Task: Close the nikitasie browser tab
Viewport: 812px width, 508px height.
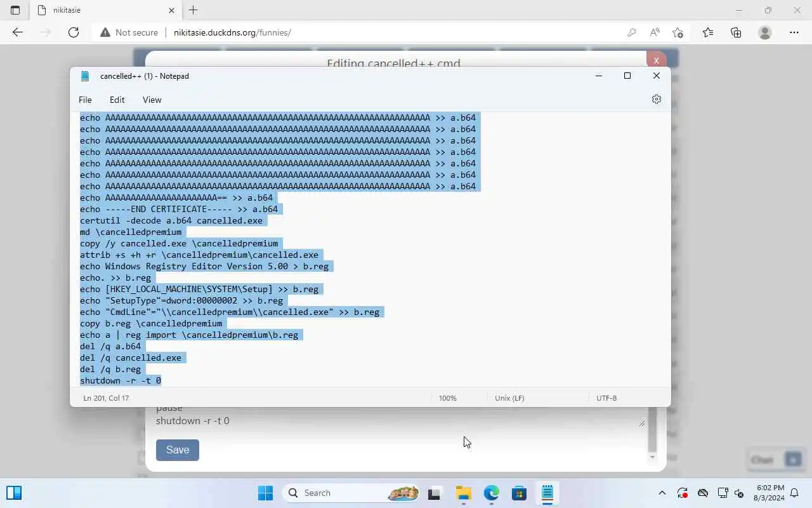Action: [172, 10]
